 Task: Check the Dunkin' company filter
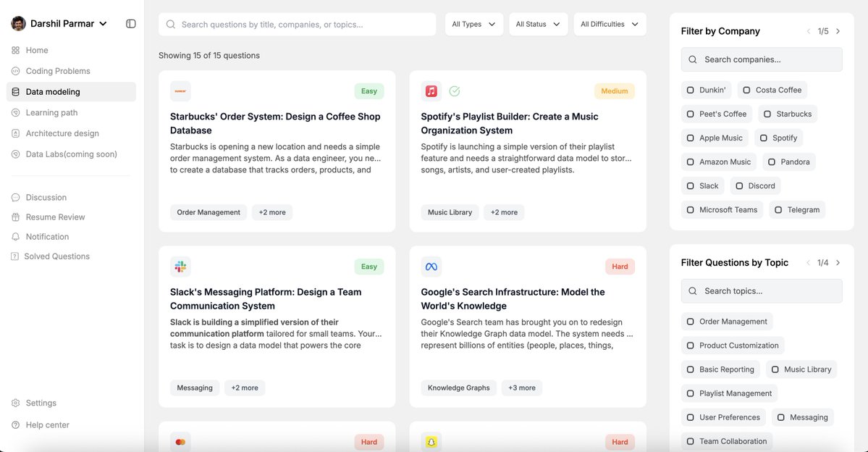(691, 90)
